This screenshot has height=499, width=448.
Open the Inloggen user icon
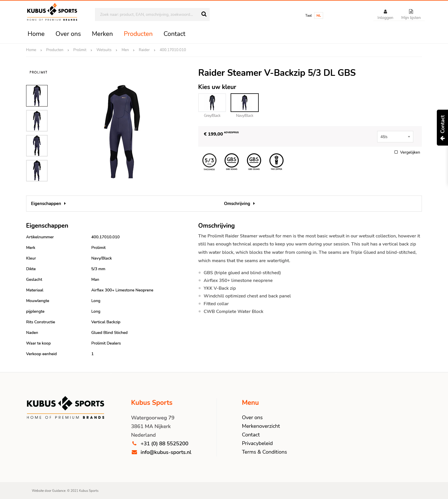coord(385,11)
